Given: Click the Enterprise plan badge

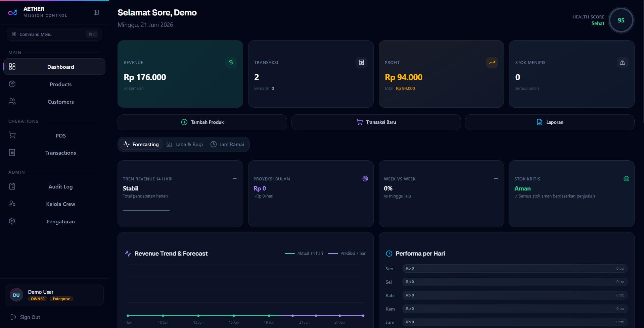Looking at the screenshot, I should click(x=61, y=299).
